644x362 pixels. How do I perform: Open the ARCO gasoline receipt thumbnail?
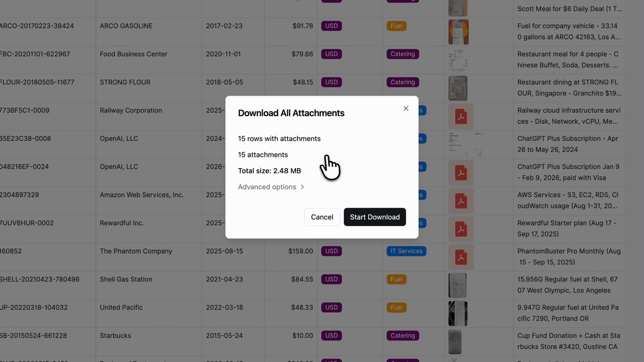point(458,32)
